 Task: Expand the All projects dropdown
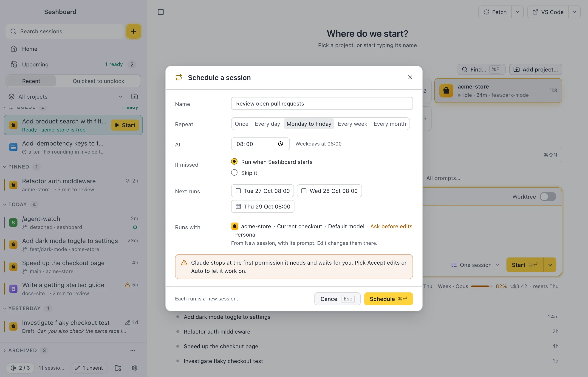pos(120,97)
